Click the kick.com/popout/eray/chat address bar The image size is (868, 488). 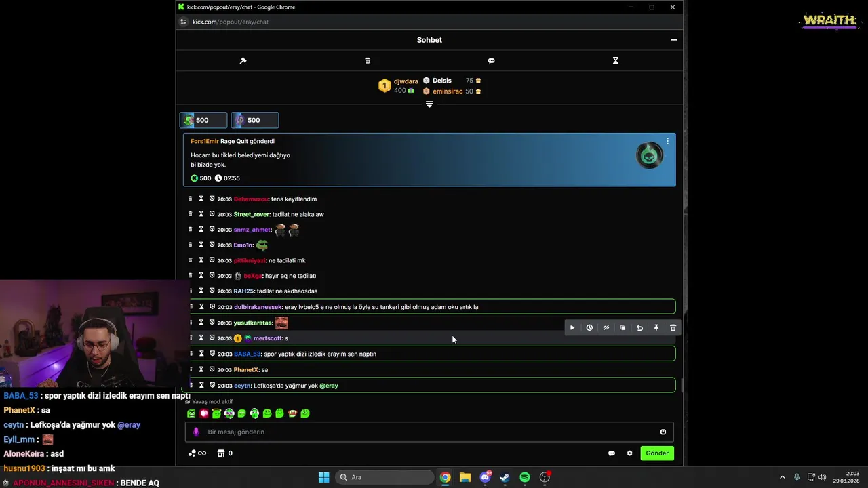231,22
